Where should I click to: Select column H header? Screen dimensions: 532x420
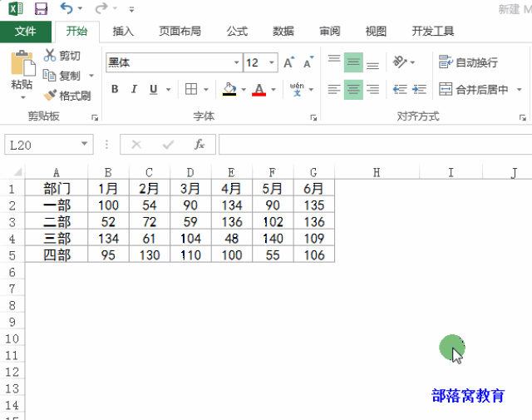377,172
